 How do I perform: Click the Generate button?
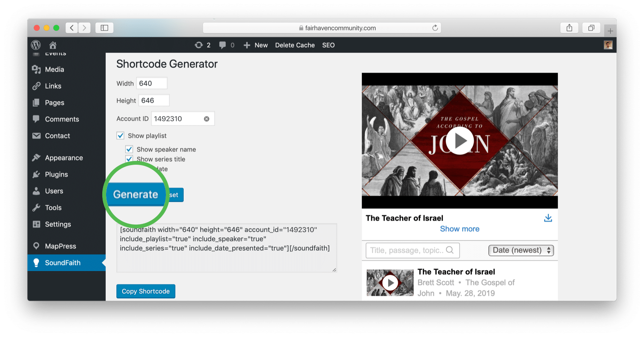136,195
